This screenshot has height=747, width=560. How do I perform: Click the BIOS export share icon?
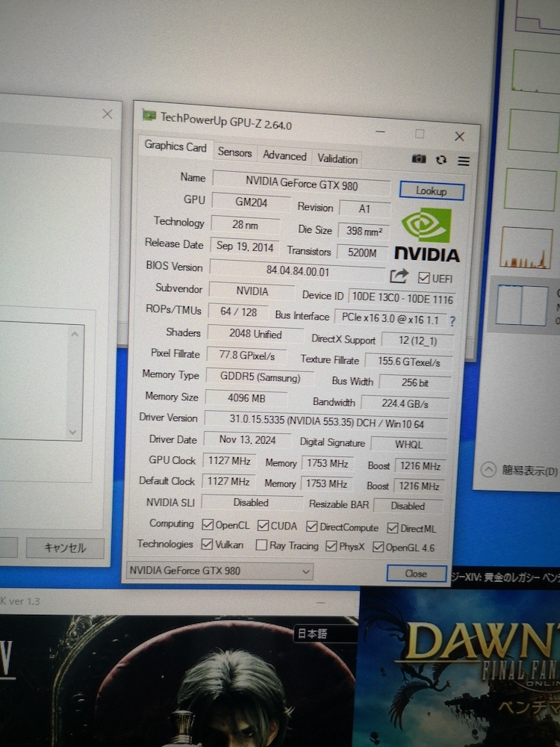point(399,276)
